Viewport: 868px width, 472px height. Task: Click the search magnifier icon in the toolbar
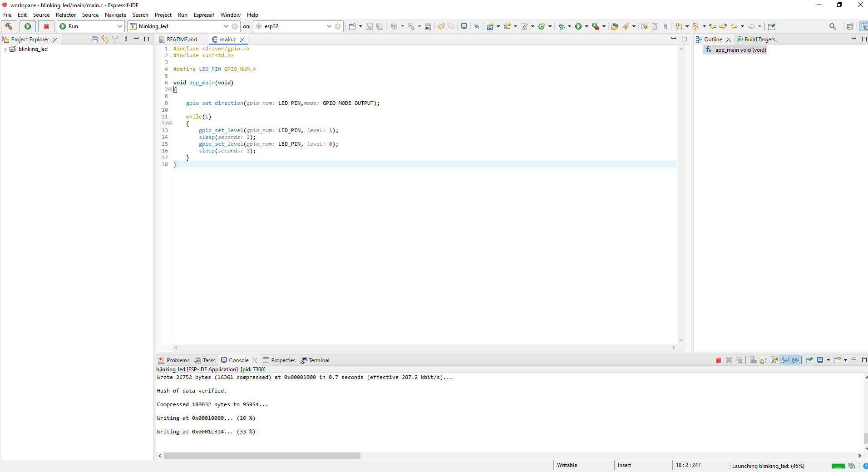[x=832, y=26]
